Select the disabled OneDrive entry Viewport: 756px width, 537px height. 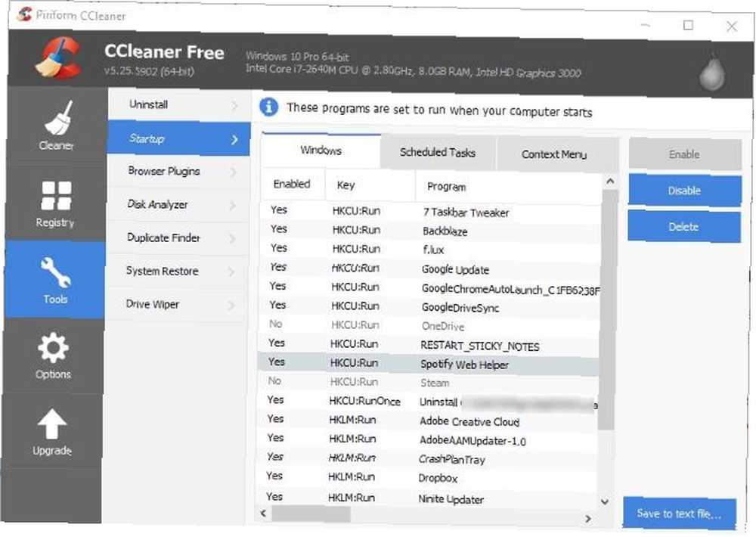click(x=429, y=324)
